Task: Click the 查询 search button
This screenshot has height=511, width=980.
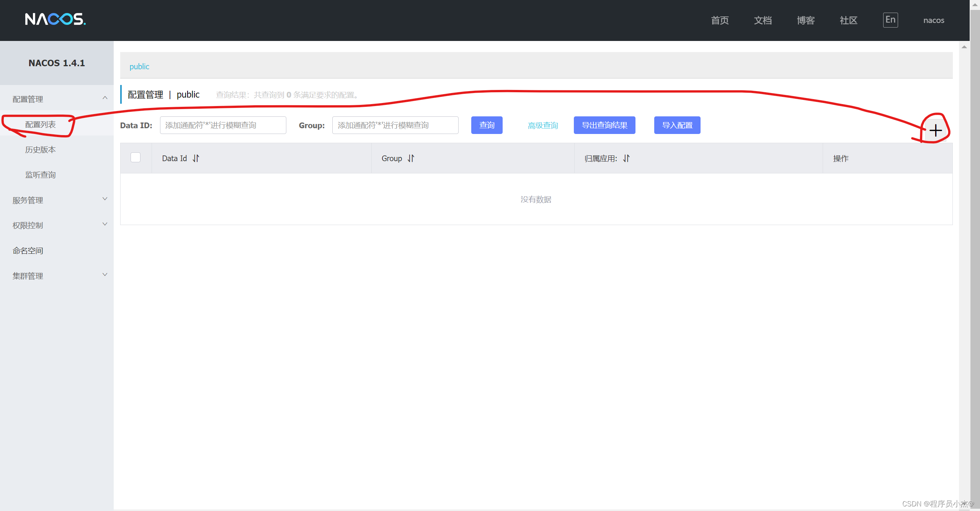Action: tap(487, 125)
